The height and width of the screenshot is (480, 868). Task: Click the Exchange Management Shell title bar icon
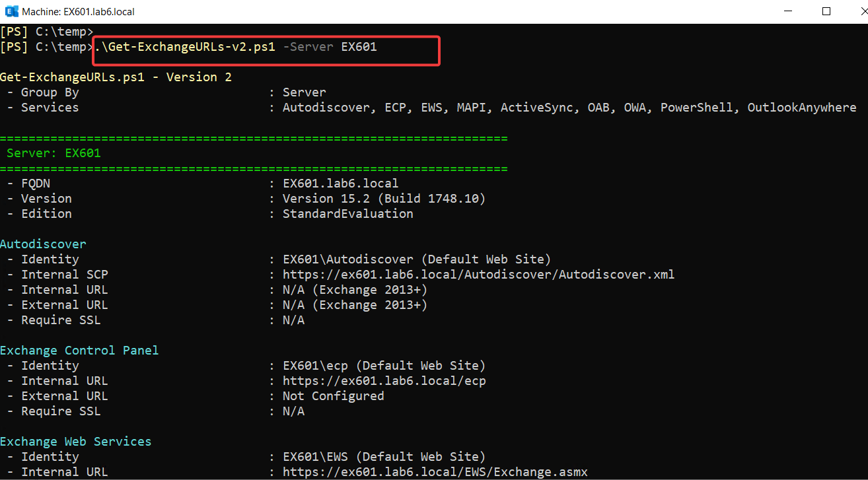[x=11, y=11]
